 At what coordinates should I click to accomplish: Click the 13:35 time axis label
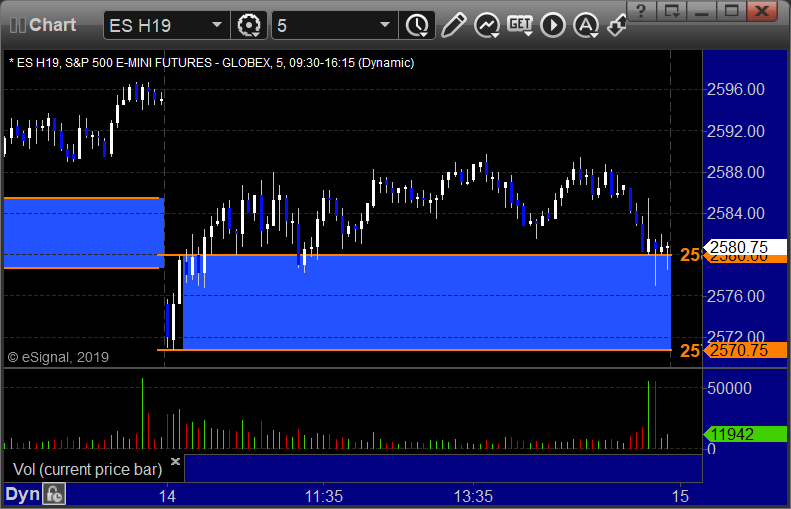click(x=473, y=496)
